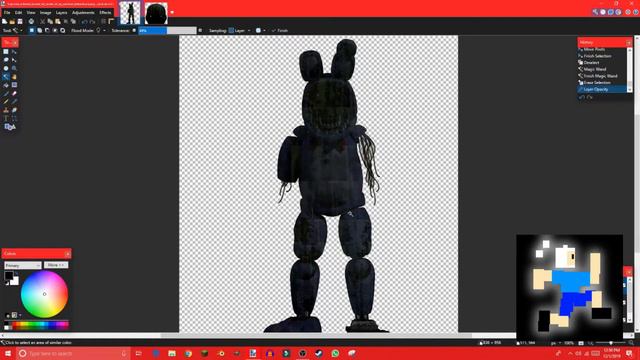640x360 pixels.
Task: Select the Paint Bucket tool
Action: (x=6, y=85)
